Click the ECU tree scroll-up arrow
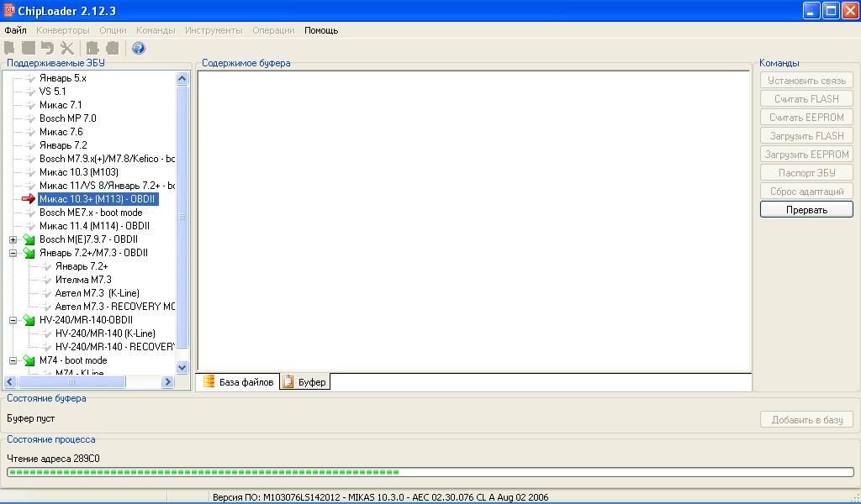 (182, 78)
